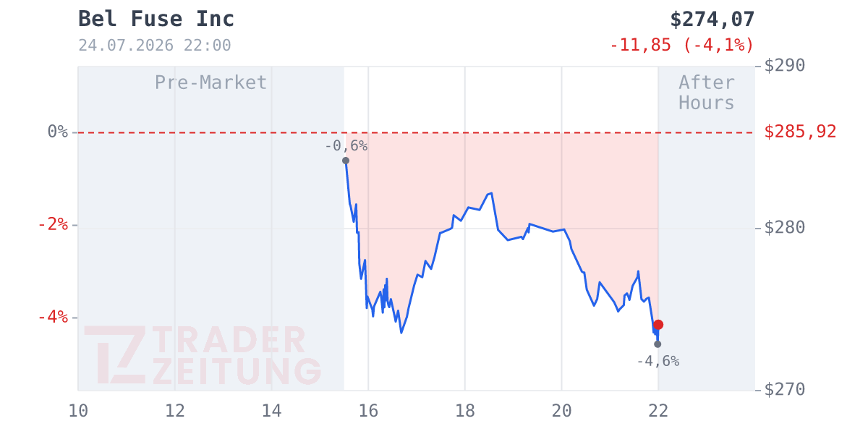The image size is (868, 434).
Task: Click the gray opening dot at -0,6%
Action: pos(346,161)
